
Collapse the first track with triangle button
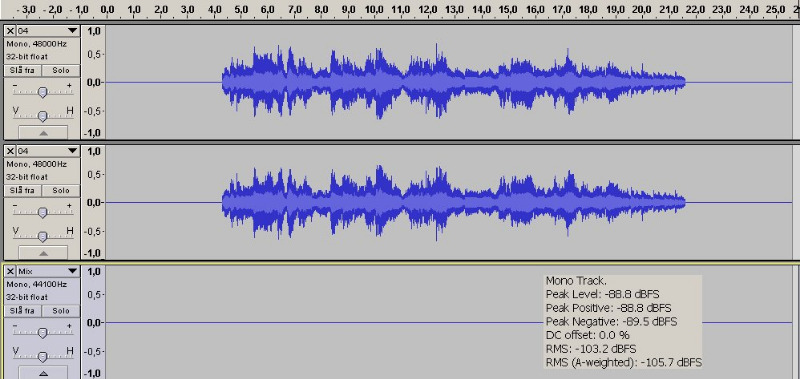(43, 133)
